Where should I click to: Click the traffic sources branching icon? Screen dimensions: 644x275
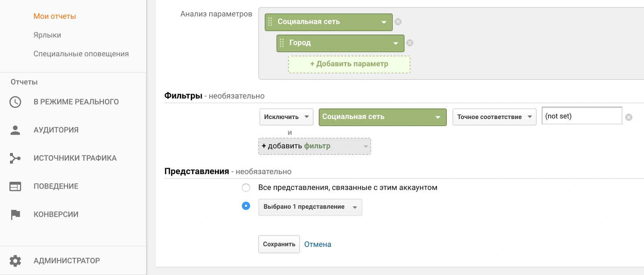click(x=15, y=158)
